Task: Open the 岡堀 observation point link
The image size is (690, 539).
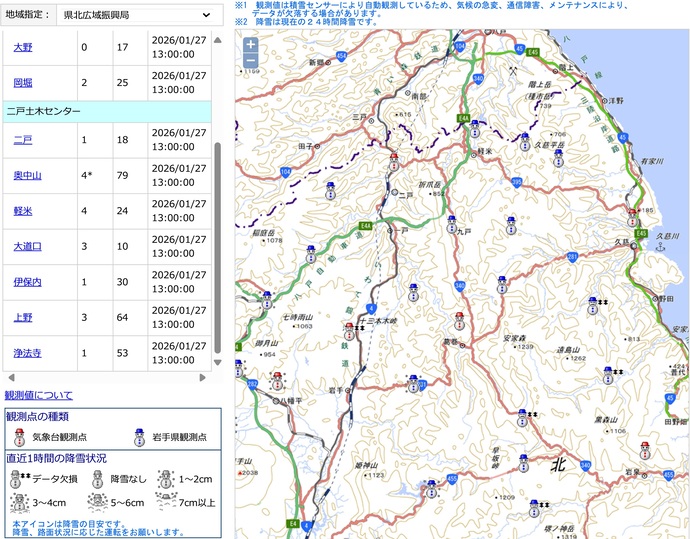Action: (23, 83)
